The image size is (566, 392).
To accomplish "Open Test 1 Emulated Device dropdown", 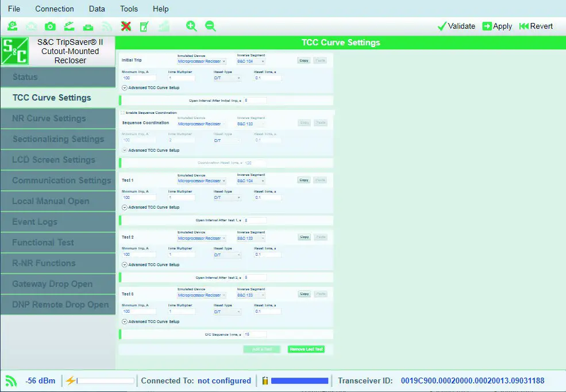I will pyautogui.click(x=202, y=181).
